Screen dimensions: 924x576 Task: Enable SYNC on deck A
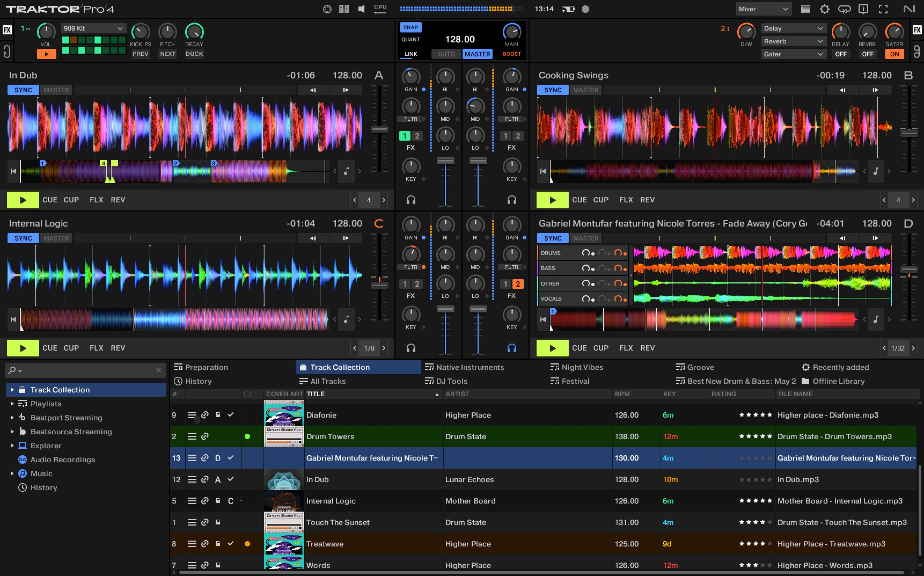(x=23, y=90)
